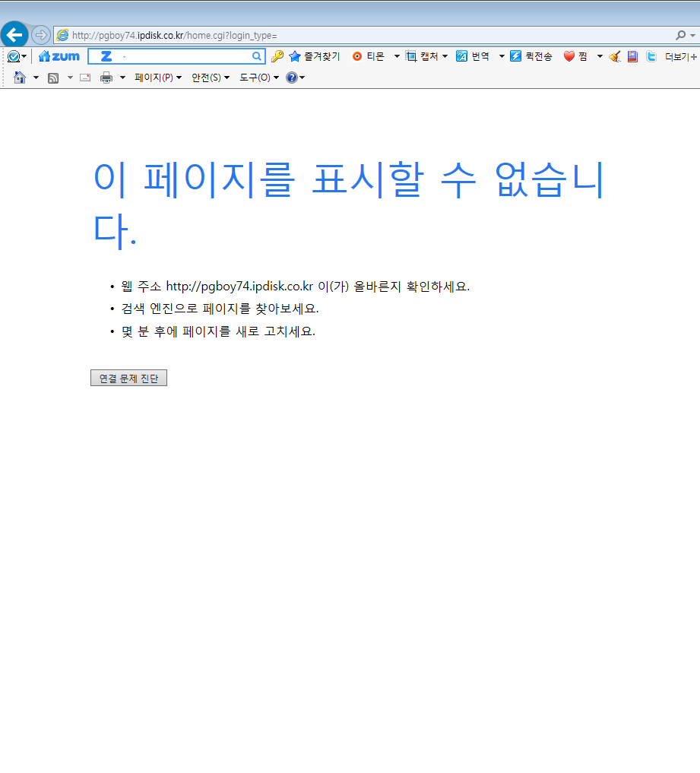Viewport: 700px width, 773px height.
Task: Go to zum home logo
Action: coord(59,56)
